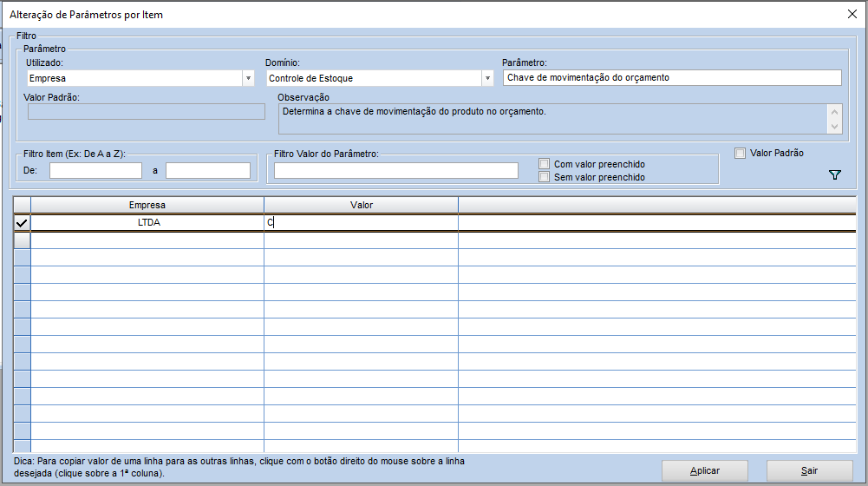868x486 pixels.
Task: Click the Parâmetro text field
Action: (x=671, y=78)
